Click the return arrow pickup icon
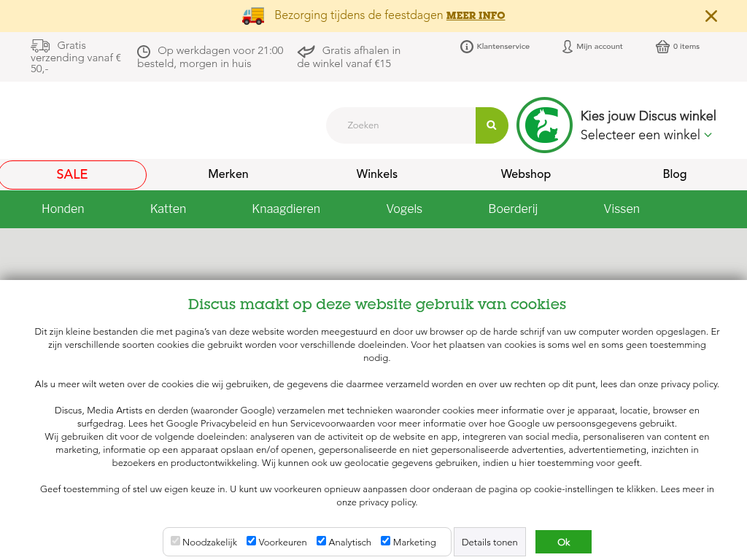 pyautogui.click(x=306, y=51)
